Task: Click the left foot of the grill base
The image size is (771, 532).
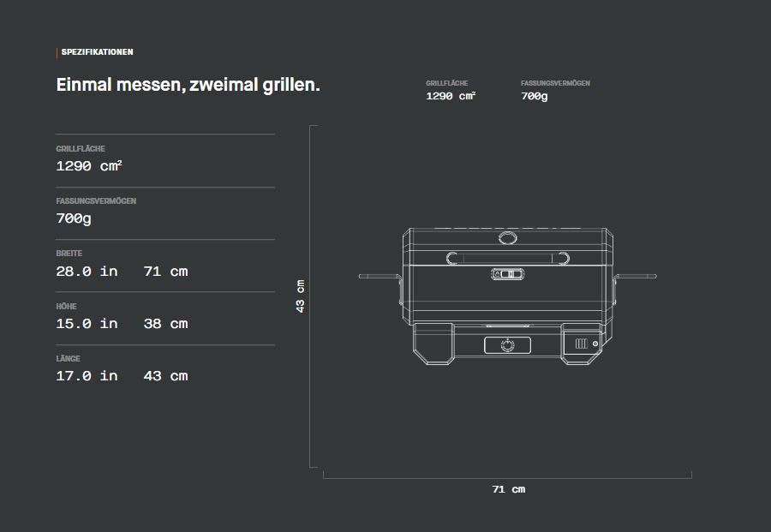Action: click(432, 344)
